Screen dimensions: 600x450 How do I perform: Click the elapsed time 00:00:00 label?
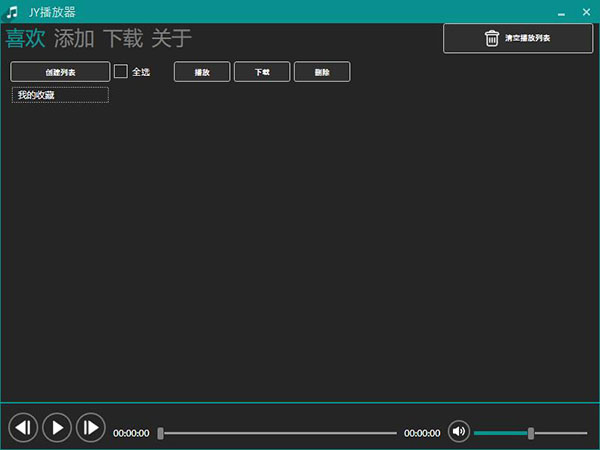[131, 433]
